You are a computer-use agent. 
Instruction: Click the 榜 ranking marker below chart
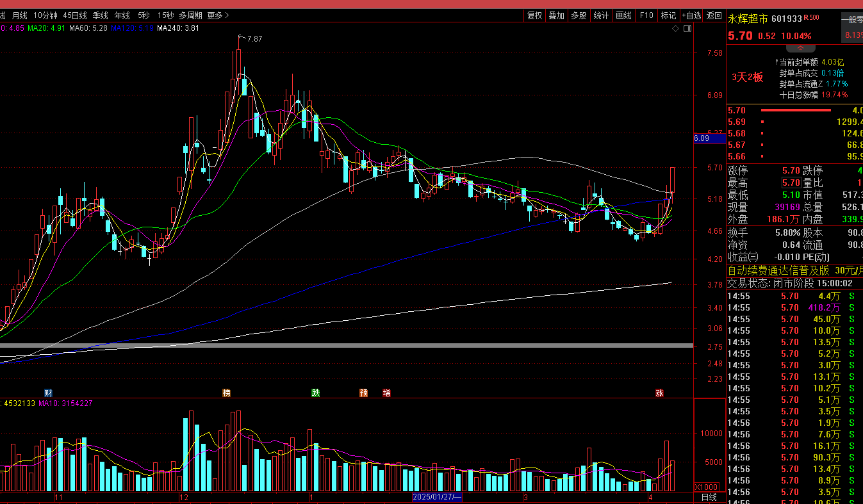(x=226, y=393)
